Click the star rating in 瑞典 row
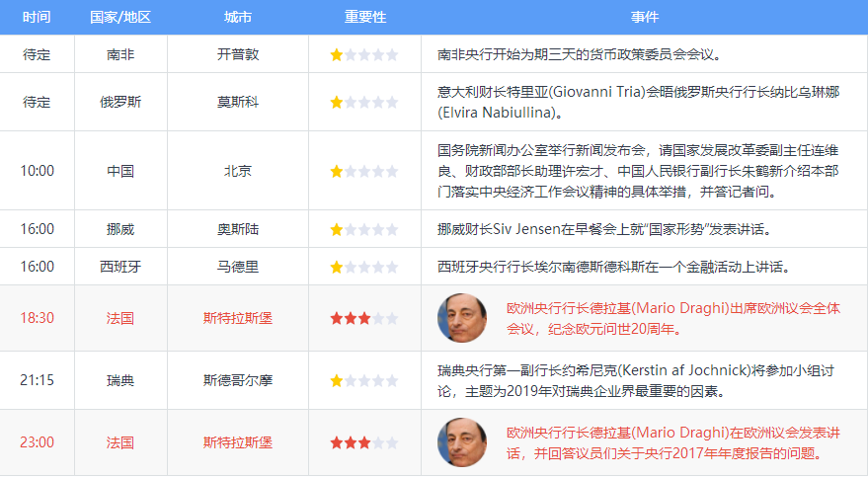 (x=363, y=380)
